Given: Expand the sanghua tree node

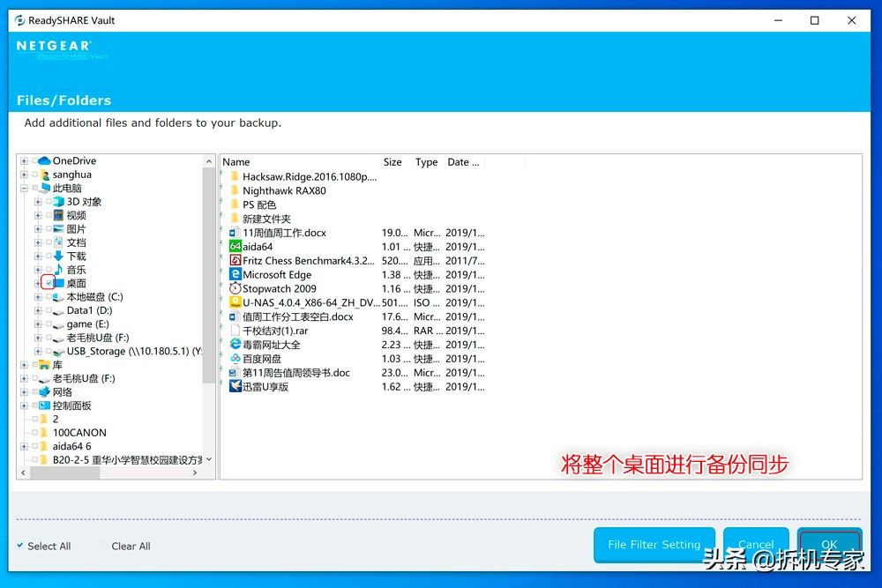Looking at the screenshot, I should 24,175.
